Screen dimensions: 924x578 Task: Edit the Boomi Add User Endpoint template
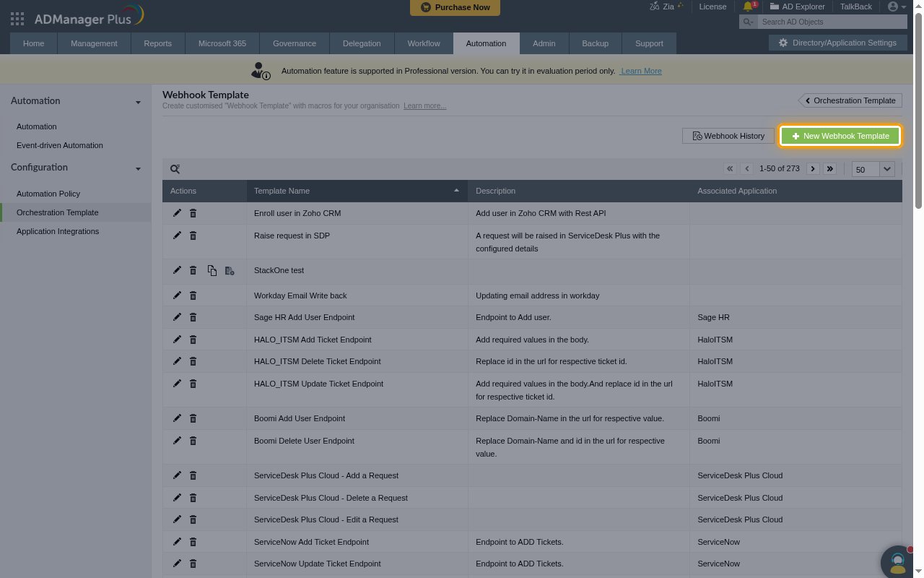coord(177,418)
